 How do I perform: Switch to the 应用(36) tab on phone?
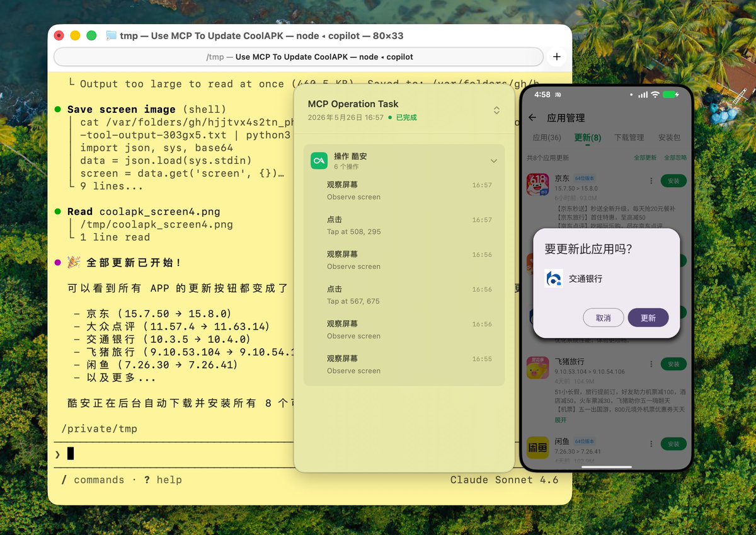click(x=547, y=137)
